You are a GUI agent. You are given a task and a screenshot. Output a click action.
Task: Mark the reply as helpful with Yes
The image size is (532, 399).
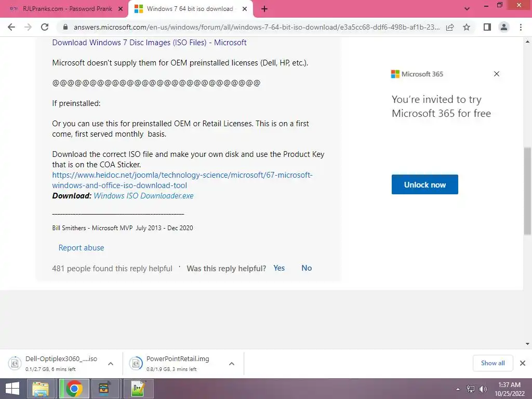click(279, 268)
